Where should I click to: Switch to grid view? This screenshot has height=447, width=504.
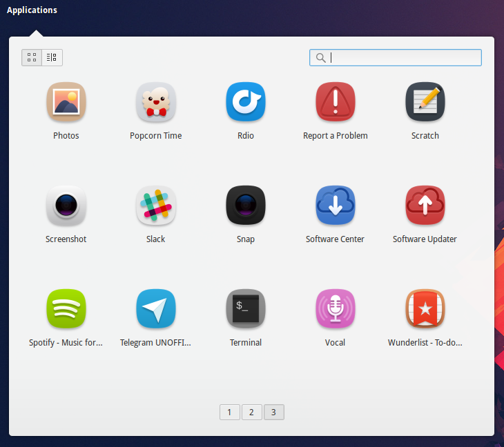click(x=32, y=57)
